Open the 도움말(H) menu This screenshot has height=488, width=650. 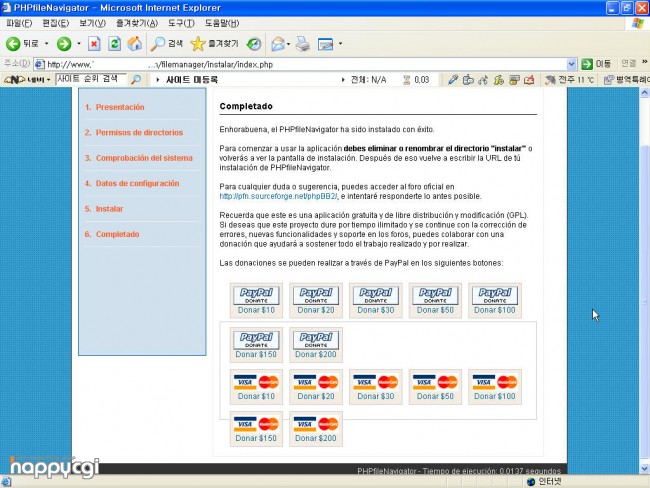[x=222, y=23]
